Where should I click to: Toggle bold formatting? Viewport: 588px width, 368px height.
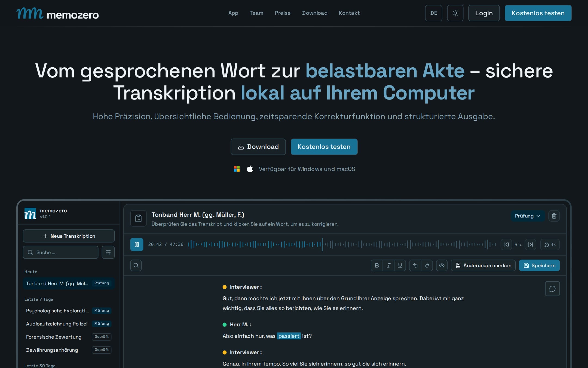[x=377, y=265]
